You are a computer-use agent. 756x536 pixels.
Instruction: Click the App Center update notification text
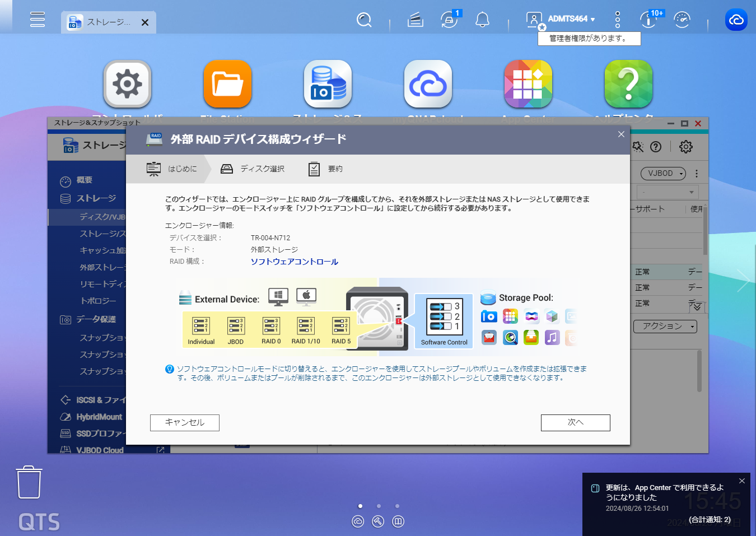click(x=665, y=492)
